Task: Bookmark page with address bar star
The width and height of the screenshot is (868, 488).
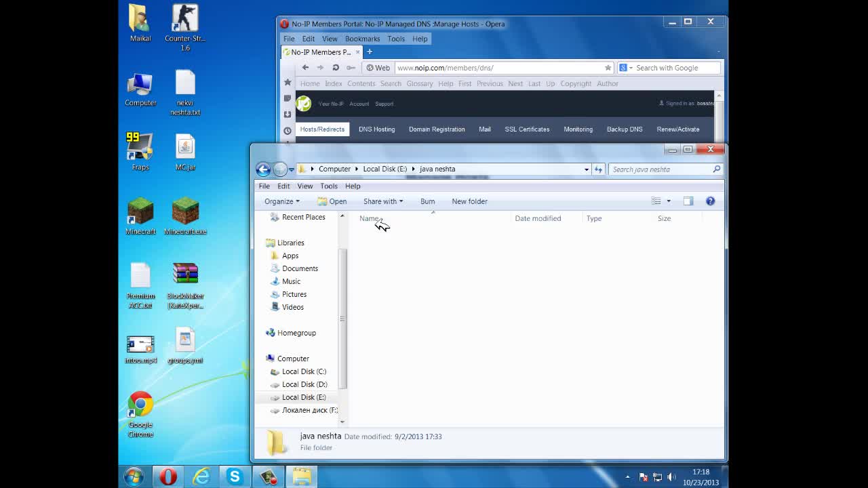Action: (608, 68)
